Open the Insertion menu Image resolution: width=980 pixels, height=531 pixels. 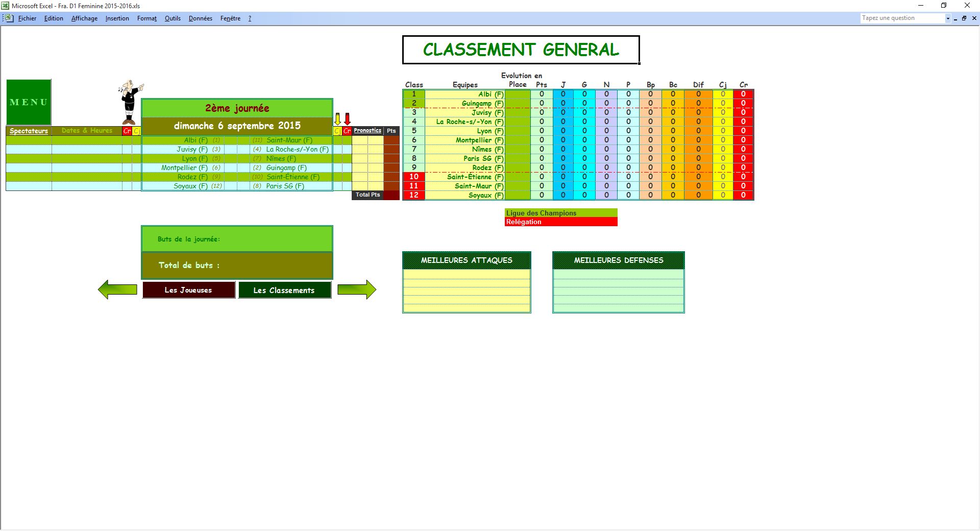point(117,18)
